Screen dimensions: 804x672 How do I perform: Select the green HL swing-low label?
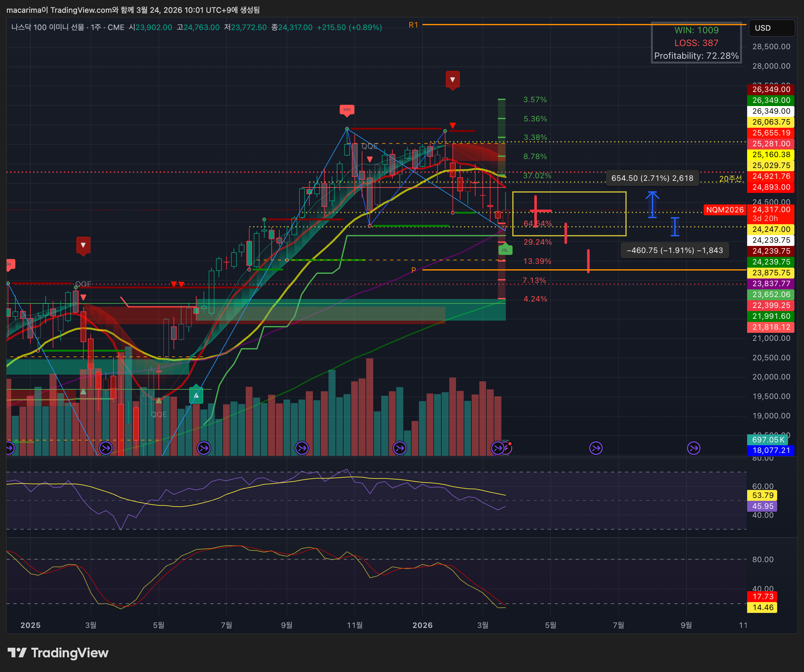coord(505,250)
